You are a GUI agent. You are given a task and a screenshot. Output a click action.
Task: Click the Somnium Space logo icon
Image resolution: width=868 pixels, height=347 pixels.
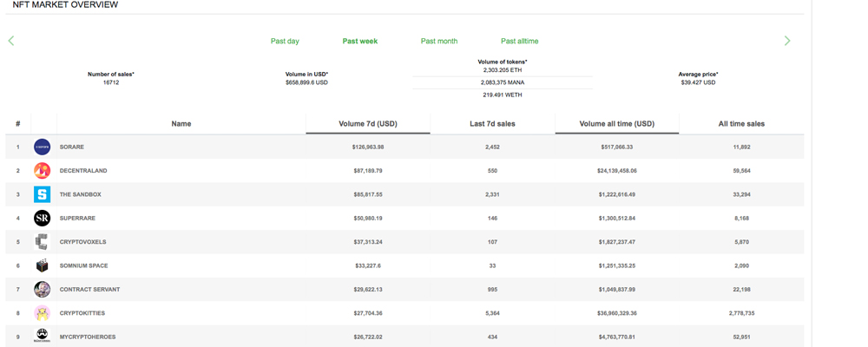pyautogui.click(x=42, y=265)
